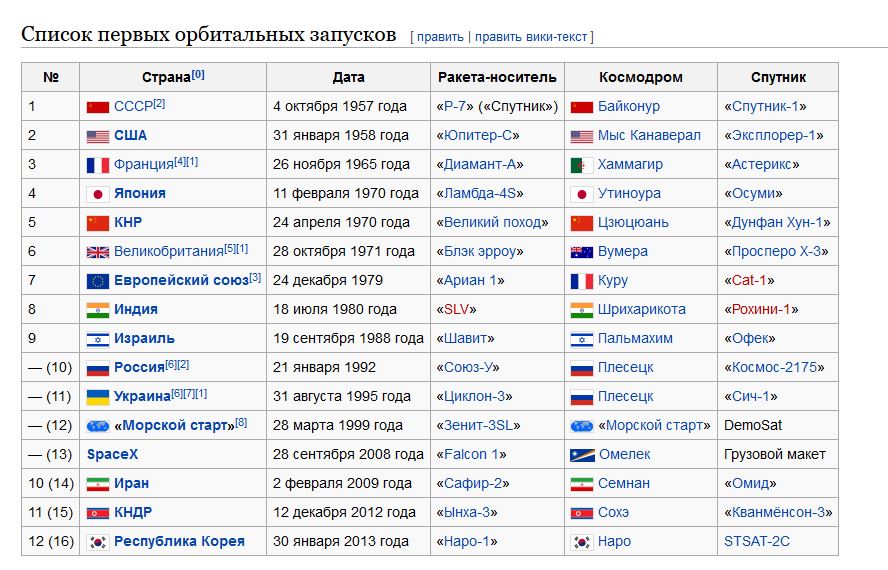Screen dimensions: 888x570
Task: Click the Israel flag beside Израиль
Action: 97,339
